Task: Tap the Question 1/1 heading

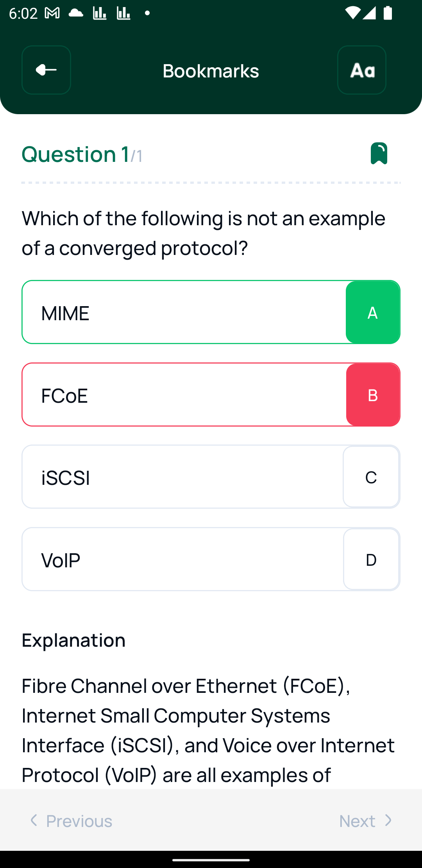Action: [x=81, y=154]
